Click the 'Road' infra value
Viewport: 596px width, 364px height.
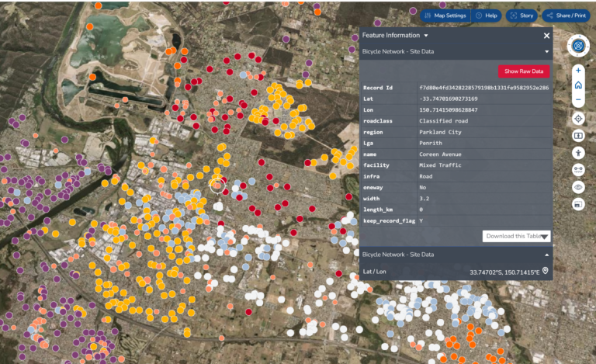pyautogui.click(x=426, y=176)
